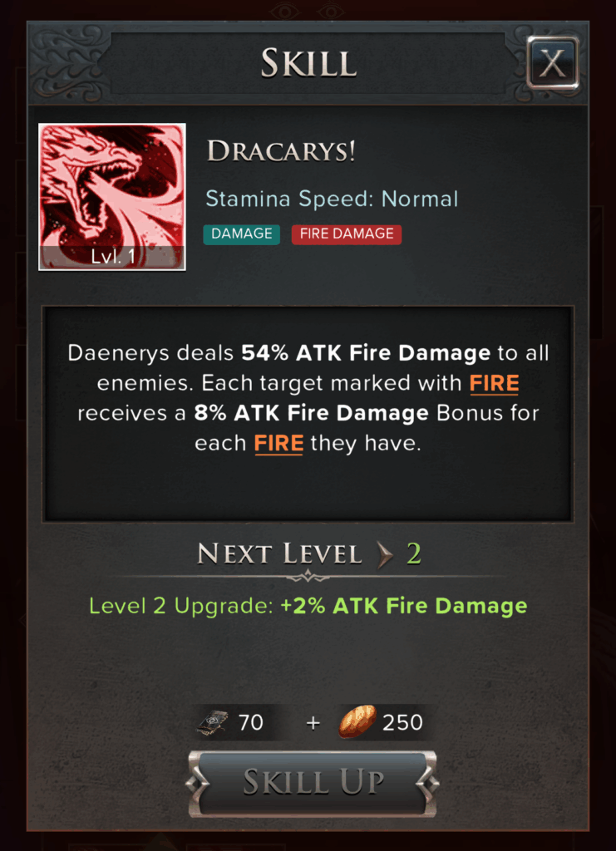Click the Level 2 Upgrade bonus text
This screenshot has width=616, height=851.
coord(308,606)
